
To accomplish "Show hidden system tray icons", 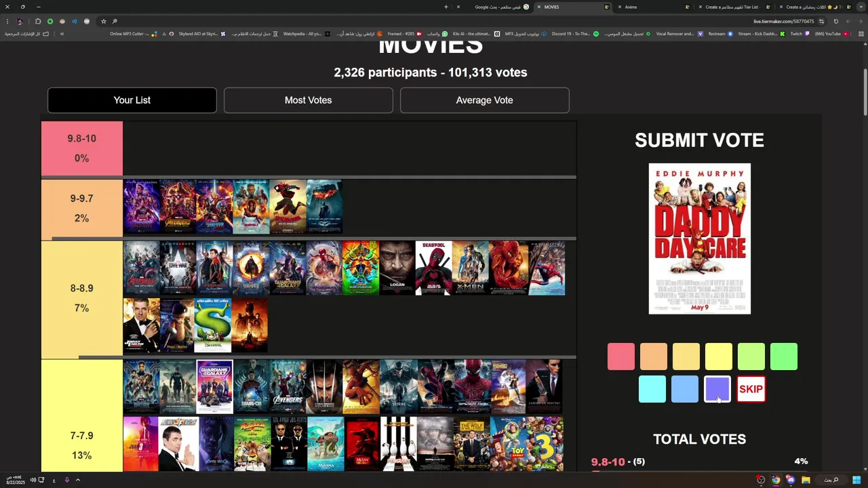I will (x=77, y=480).
